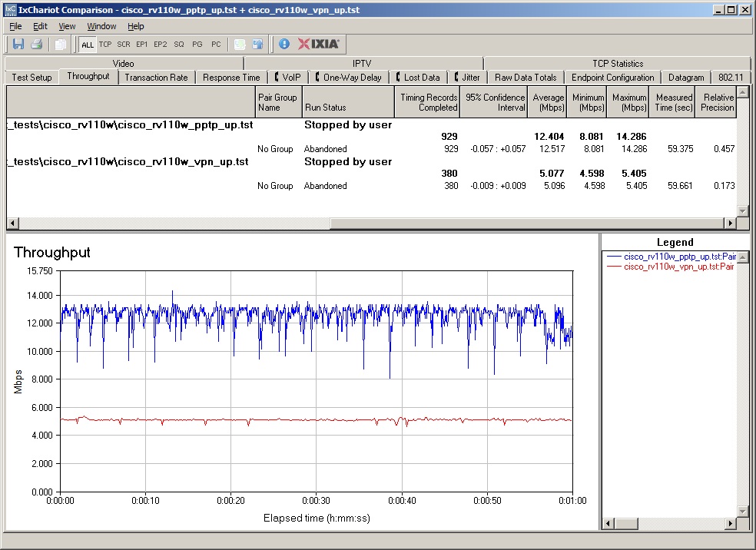Switch to the Throughput tab
Viewport: 756px width, 550px height.
[88, 76]
